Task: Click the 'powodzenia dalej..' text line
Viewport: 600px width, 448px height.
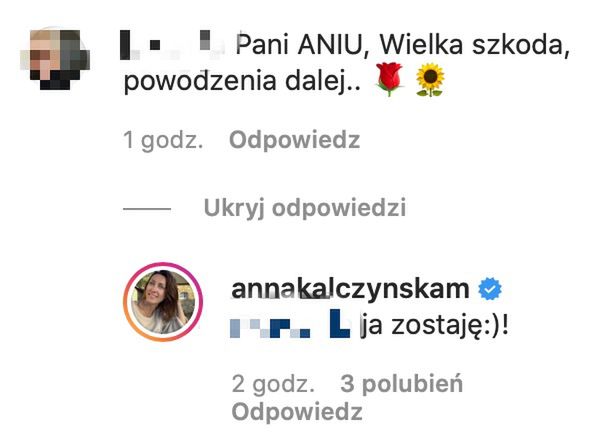Action: (x=242, y=81)
